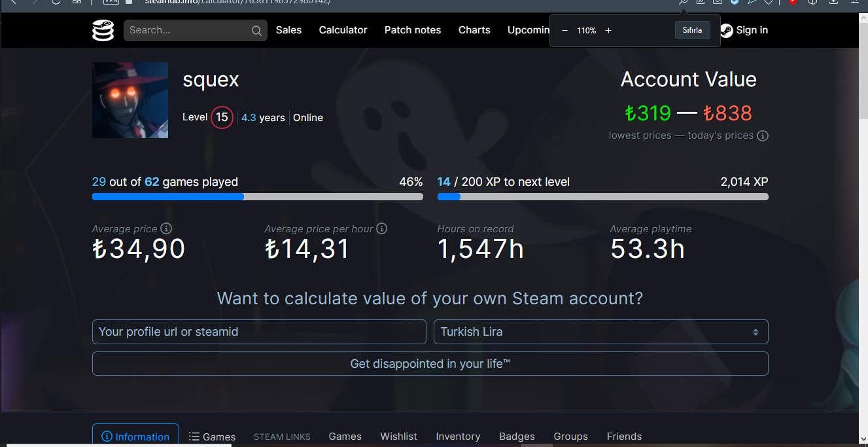868x447 pixels.
Task: Click the info icon next to Average price
Action: [x=166, y=228]
